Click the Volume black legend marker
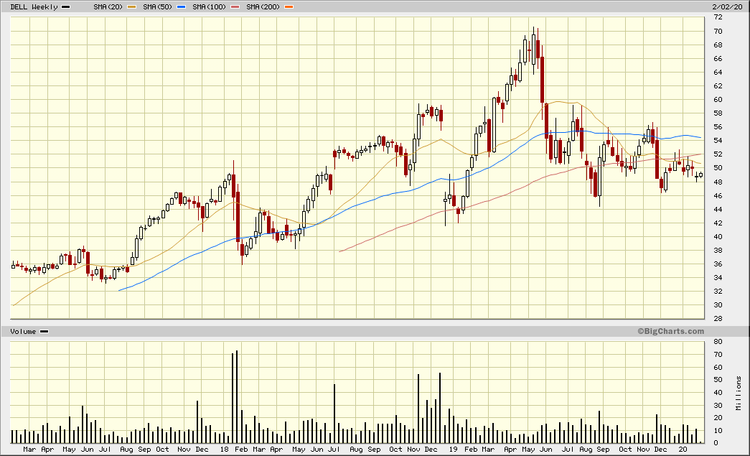The image size is (750, 456). [x=44, y=331]
